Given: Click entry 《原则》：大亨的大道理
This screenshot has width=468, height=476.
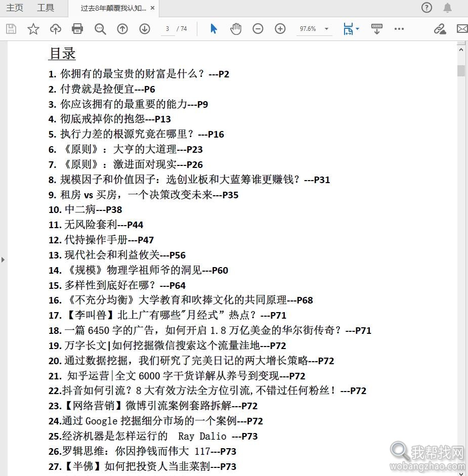Looking at the screenshot, I should click(x=125, y=149).
